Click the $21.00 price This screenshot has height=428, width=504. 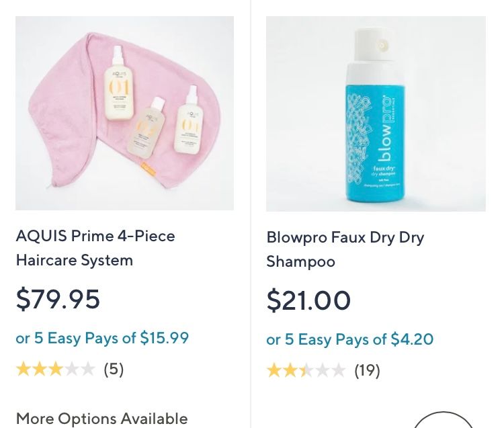308,300
